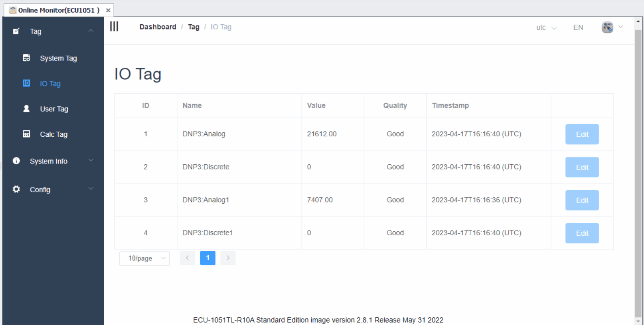This screenshot has height=325, width=644.
Task: Click Good quality in DNP3:Analog row
Action: pos(395,134)
